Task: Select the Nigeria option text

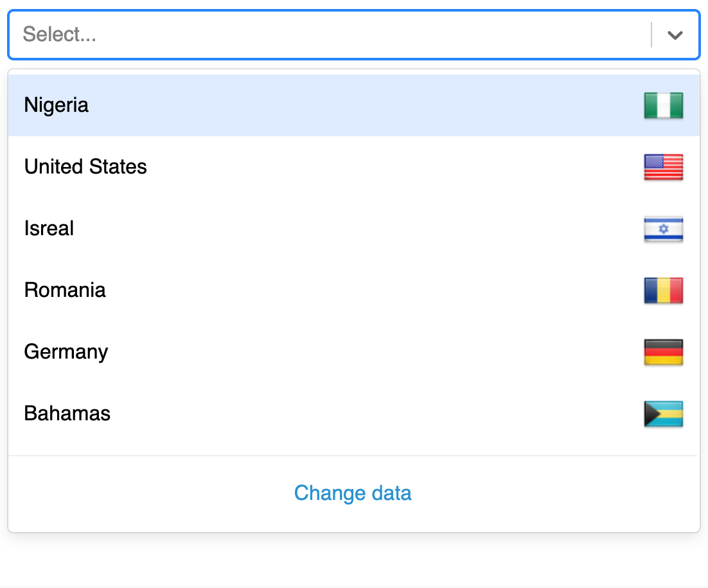Action: point(57,105)
